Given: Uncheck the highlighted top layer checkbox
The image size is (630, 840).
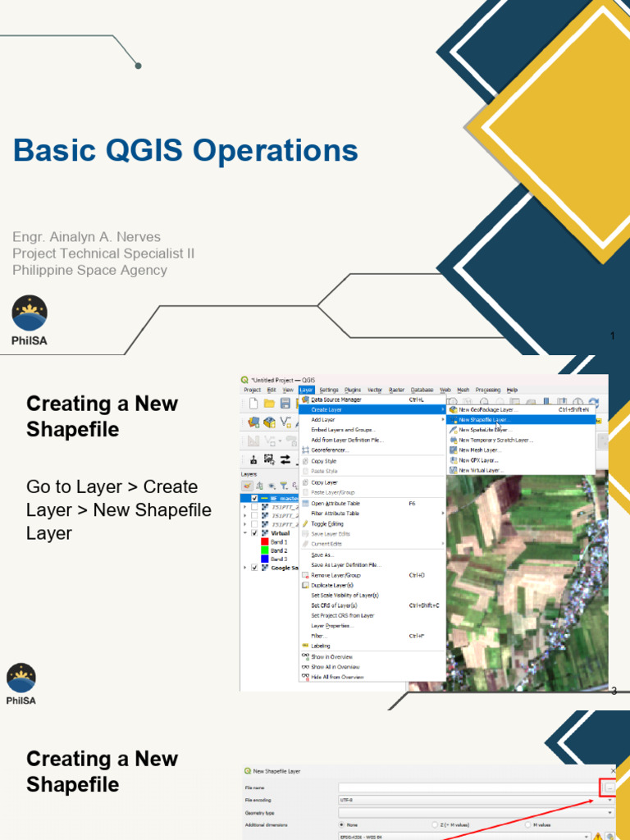Looking at the screenshot, I should pyautogui.click(x=254, y=498).
